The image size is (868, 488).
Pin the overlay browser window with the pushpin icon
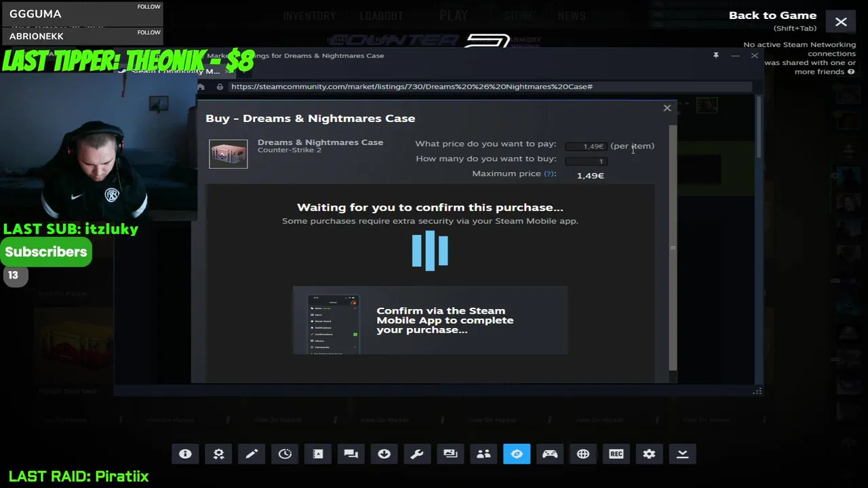tap(715, 55)
